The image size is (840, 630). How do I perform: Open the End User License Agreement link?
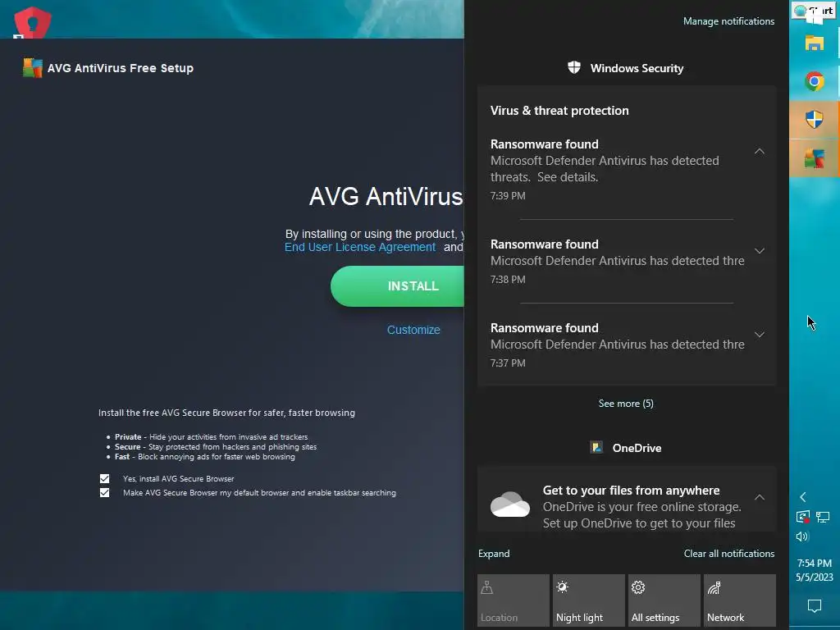[x=360, y=247]
